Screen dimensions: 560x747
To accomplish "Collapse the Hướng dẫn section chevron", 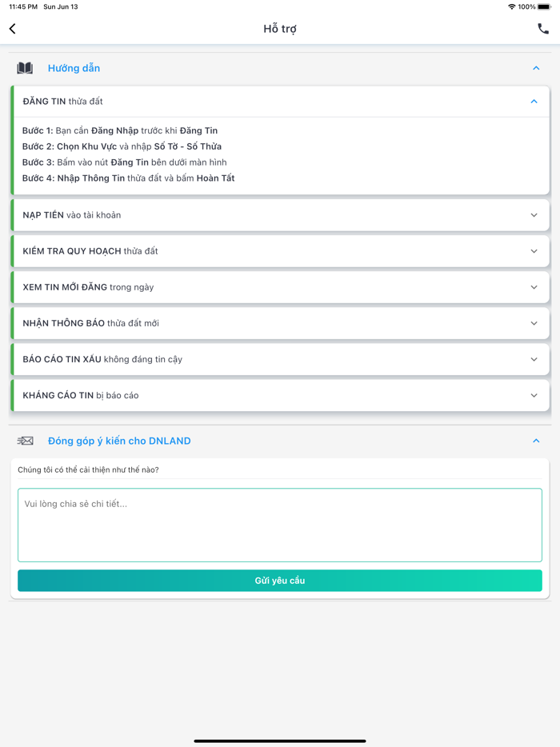I will [536, 68].
